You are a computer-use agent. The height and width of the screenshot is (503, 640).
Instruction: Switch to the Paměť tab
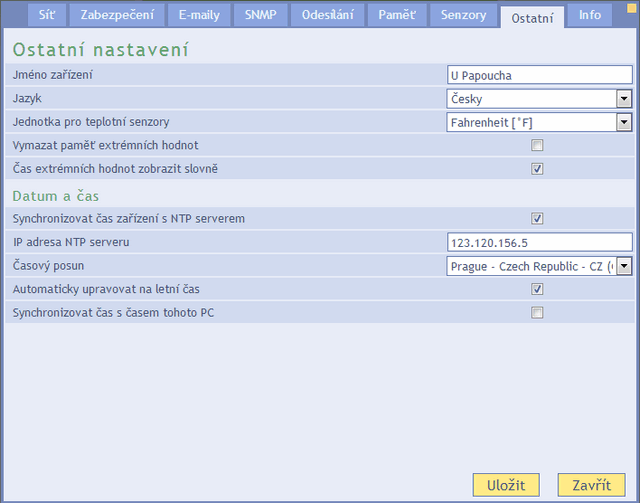396,15
